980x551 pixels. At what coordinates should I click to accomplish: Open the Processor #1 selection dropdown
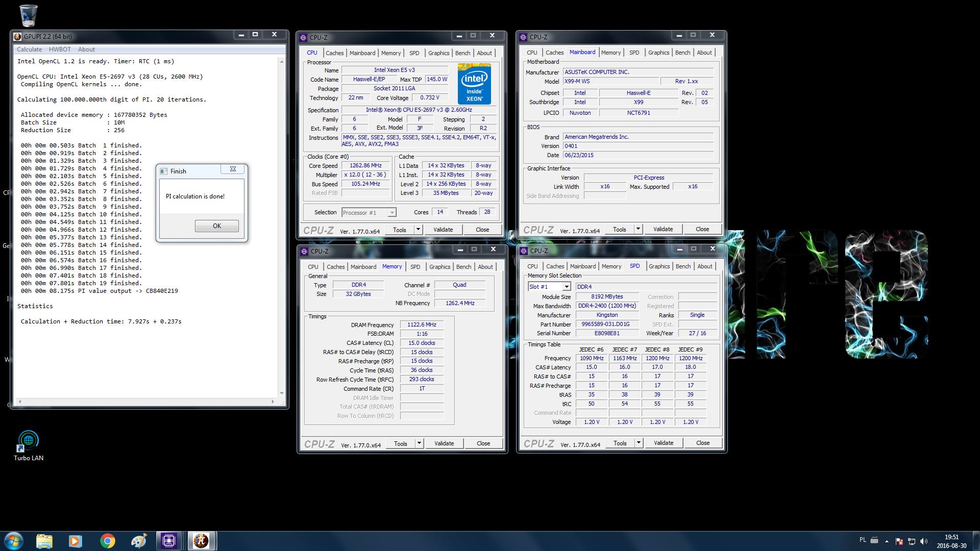[x=392, y=213]
